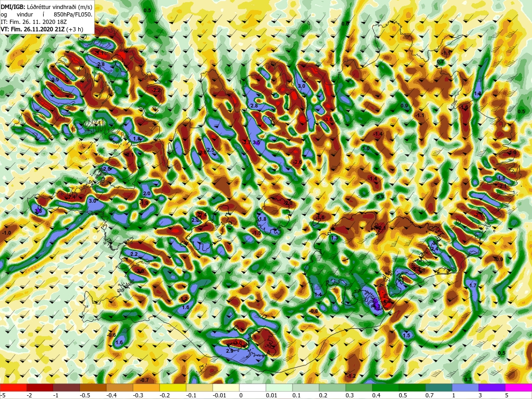
Task: Click the '2.3' value label on the map
Action: [x=195, y=220]
